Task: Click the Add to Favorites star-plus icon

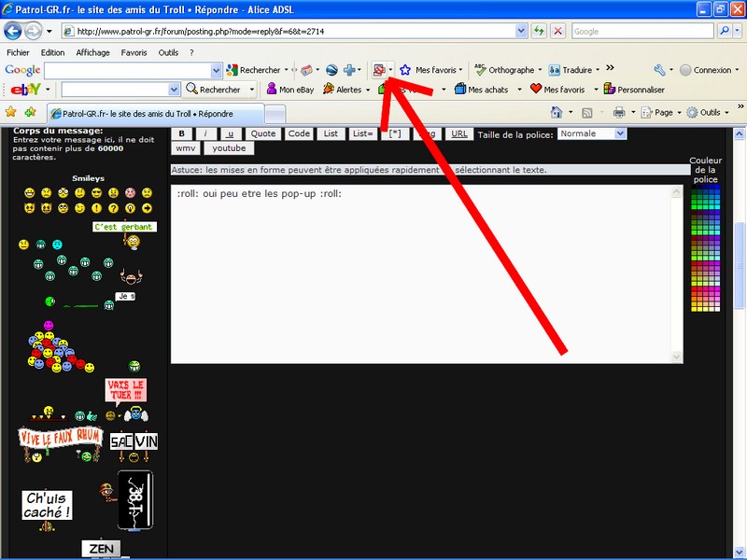Action: click(31, 112)
